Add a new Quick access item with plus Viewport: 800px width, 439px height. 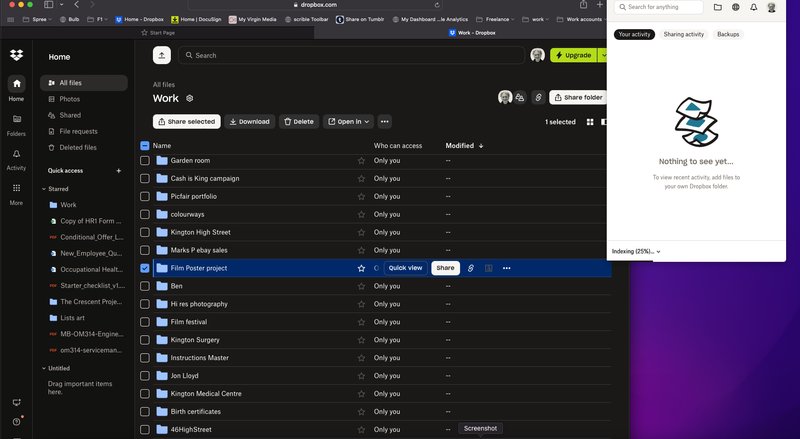click(118, 171)
